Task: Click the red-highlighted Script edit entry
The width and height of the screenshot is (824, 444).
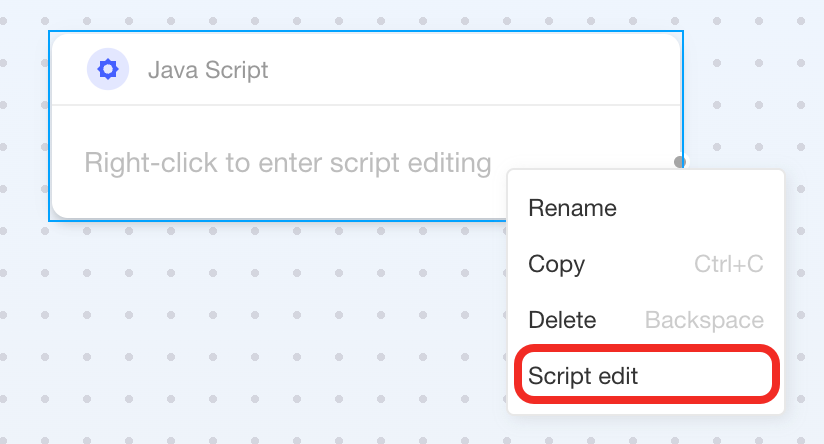Action: pos(646,374)
